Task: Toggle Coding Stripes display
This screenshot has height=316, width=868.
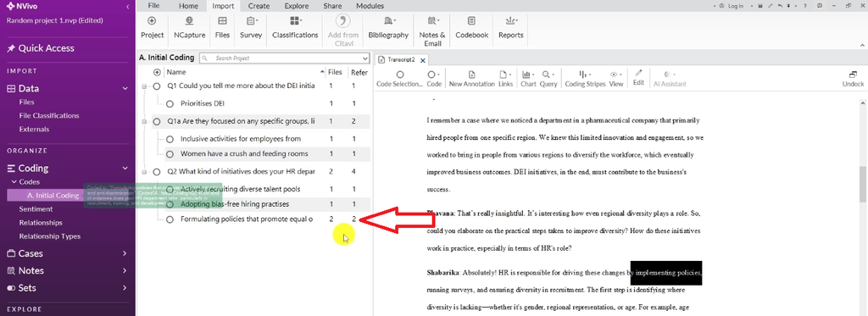Action: 585,79
